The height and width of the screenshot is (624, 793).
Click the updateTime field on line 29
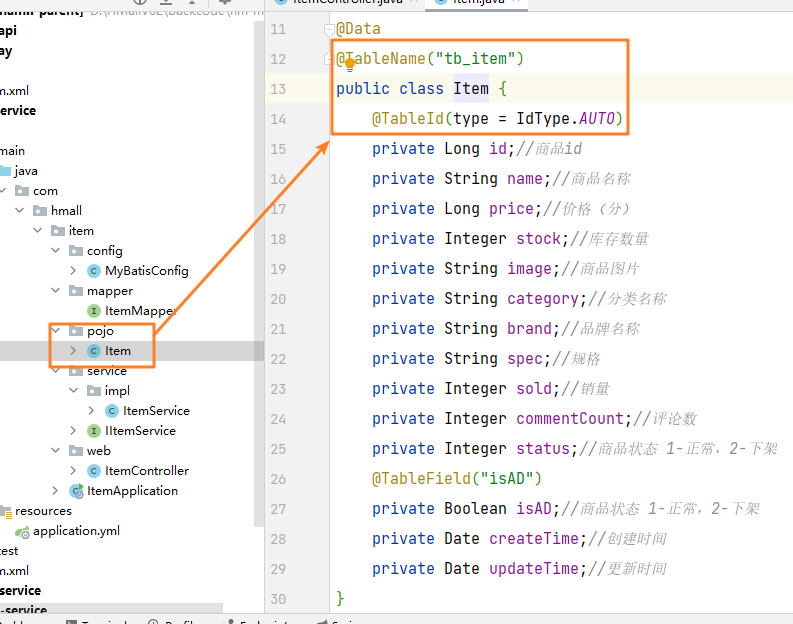pyautogui.click(x=534, y=569)
